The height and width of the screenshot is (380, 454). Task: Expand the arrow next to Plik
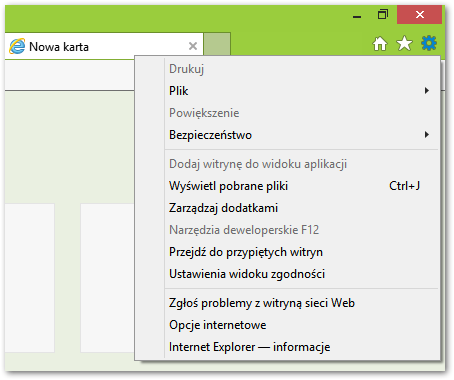(x=427, y=91)
